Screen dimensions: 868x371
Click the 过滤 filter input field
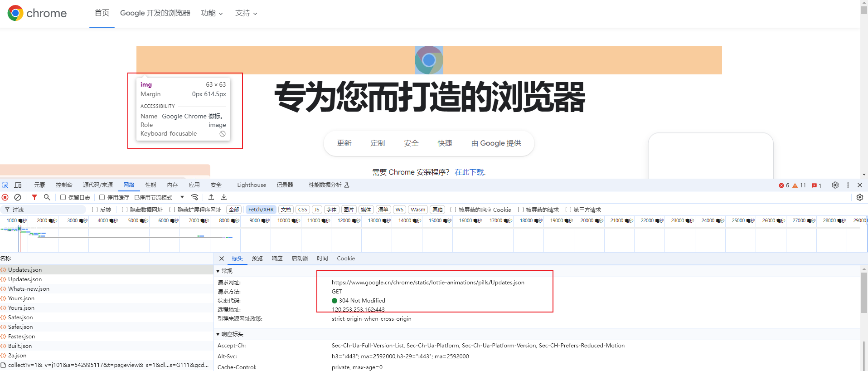point(44,210)
